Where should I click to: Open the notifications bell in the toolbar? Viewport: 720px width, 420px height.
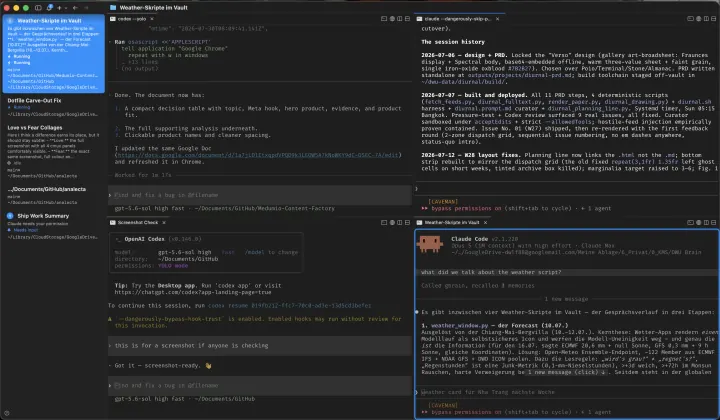(x=50, y=7)
